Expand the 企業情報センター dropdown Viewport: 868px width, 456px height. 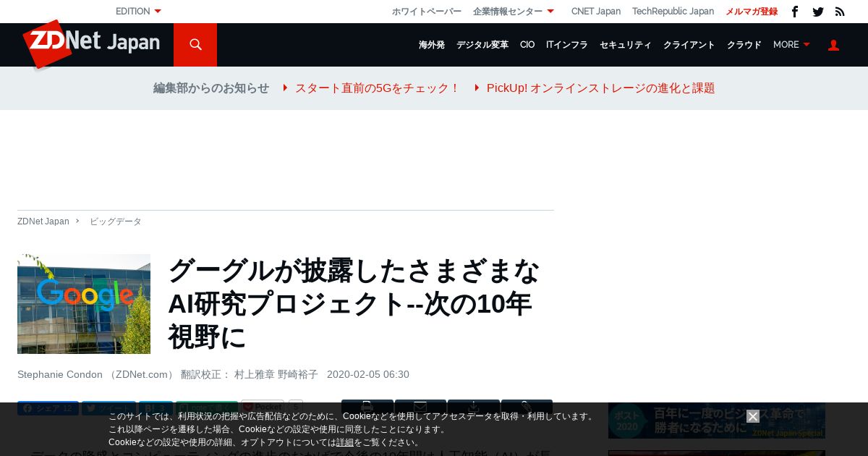pyautogui.click(x=514, y=12)
